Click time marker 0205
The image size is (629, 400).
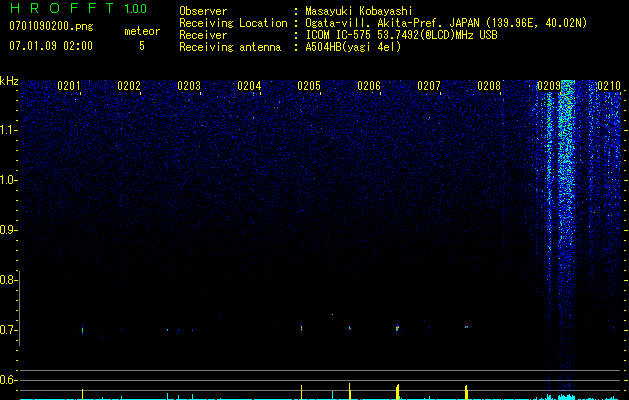coord(309,86)
